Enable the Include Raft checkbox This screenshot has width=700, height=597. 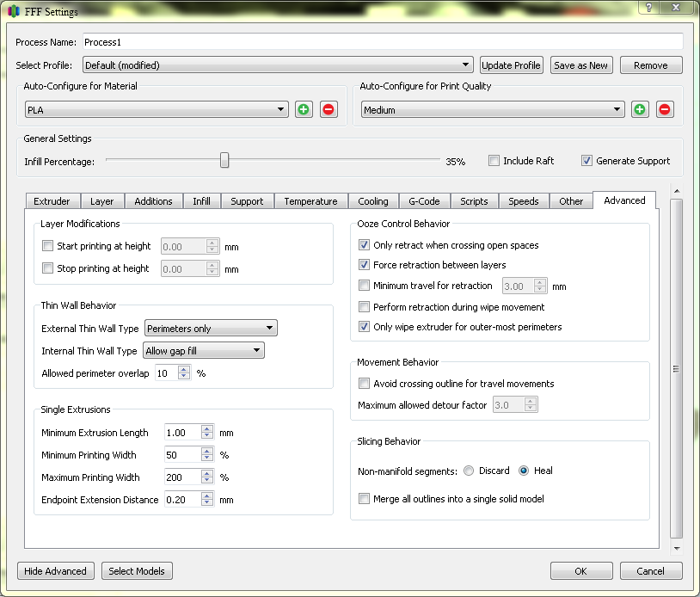494,161
